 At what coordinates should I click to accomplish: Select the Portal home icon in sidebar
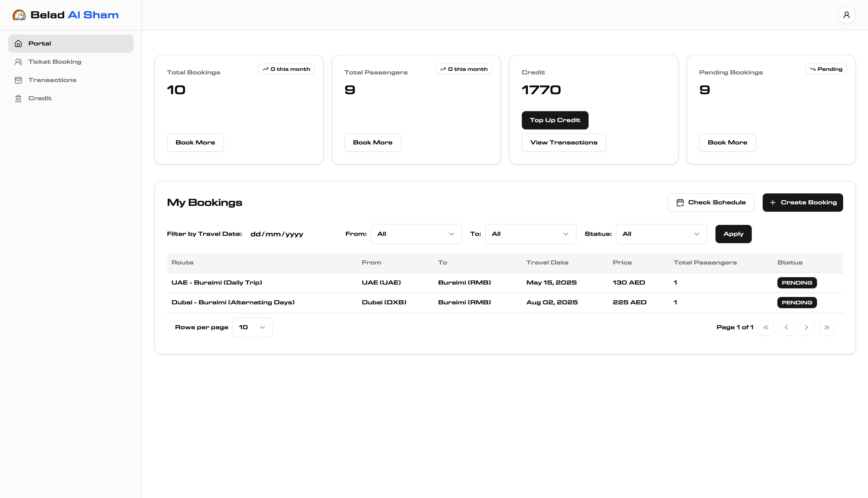pos(18,43)
